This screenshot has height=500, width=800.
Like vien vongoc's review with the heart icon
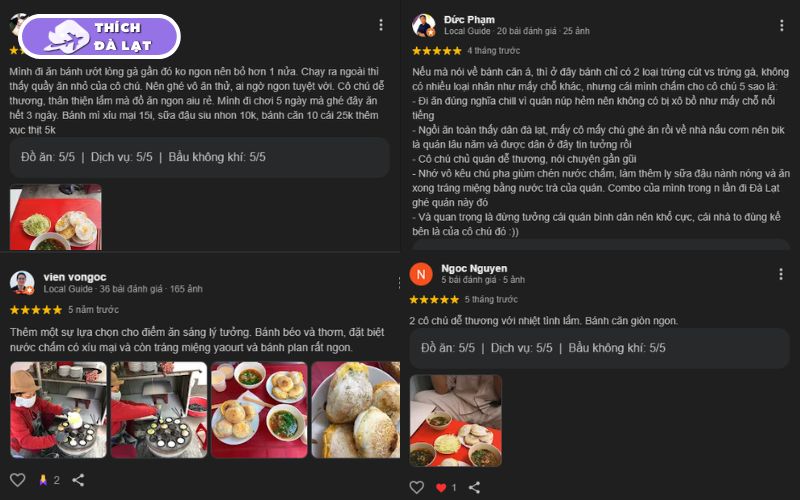[x=17, y=480]
